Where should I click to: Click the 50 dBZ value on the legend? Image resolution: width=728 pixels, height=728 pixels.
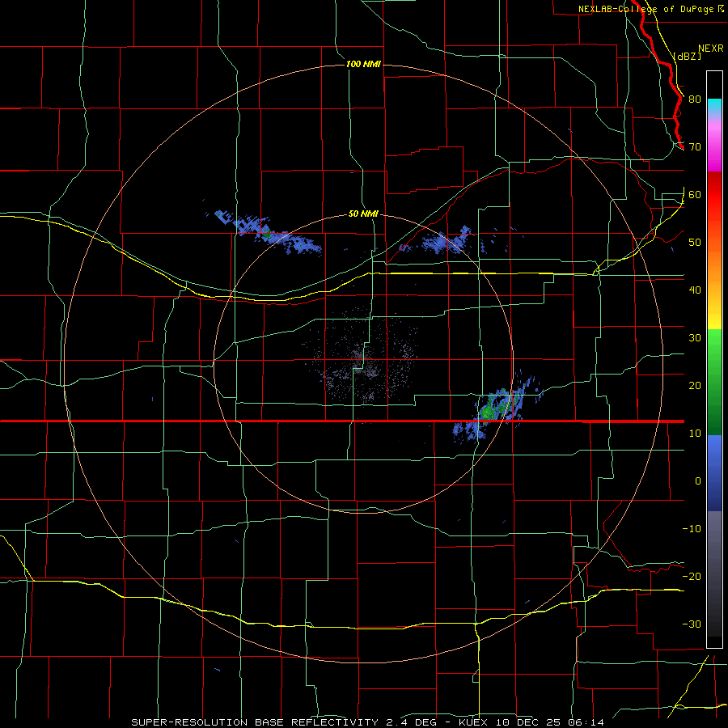[695, 243]
